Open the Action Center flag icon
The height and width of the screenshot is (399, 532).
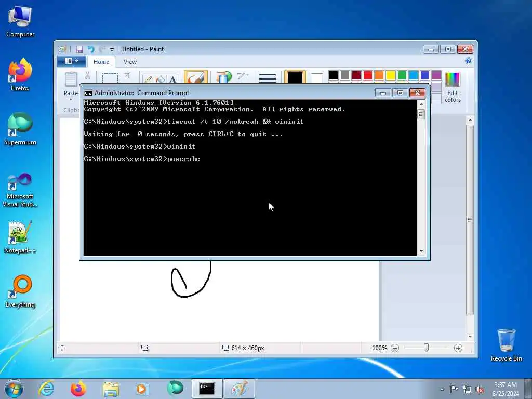(454, 389)
